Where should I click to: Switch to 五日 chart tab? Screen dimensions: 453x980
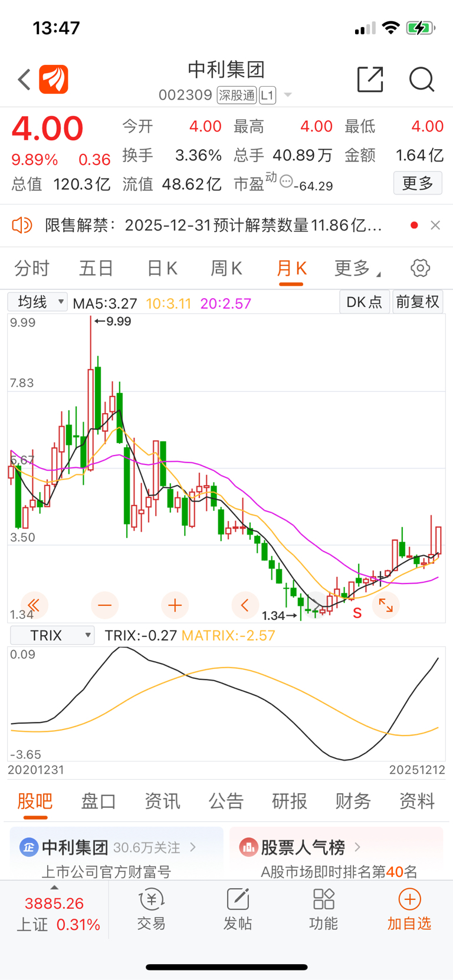click(x=96, y=269)
